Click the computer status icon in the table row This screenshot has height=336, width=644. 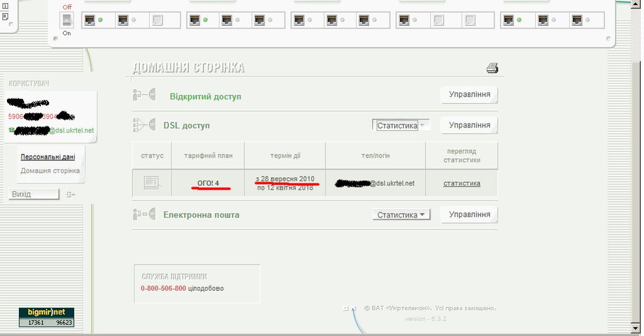152,183
